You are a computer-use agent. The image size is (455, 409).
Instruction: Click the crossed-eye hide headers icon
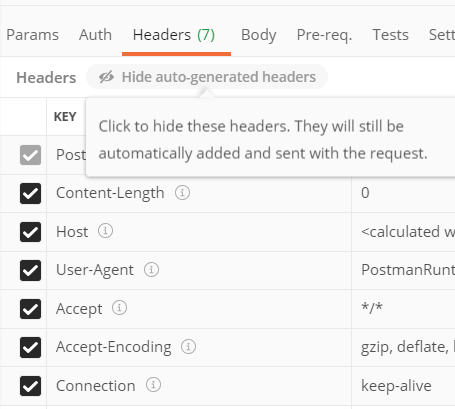click(x=106, y=77)
